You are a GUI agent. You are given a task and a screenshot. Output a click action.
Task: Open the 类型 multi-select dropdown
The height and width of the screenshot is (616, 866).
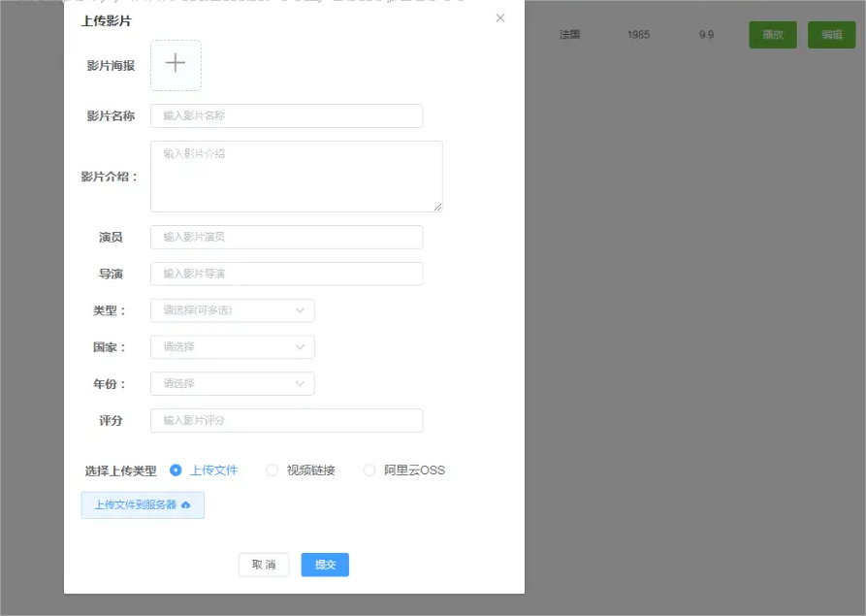click(233, 310)
